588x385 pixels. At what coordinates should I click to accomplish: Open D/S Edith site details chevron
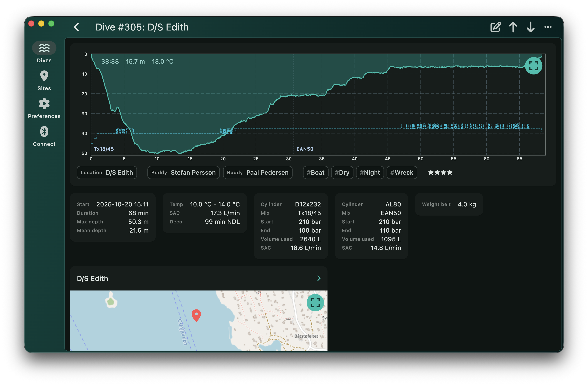[319, 279]
